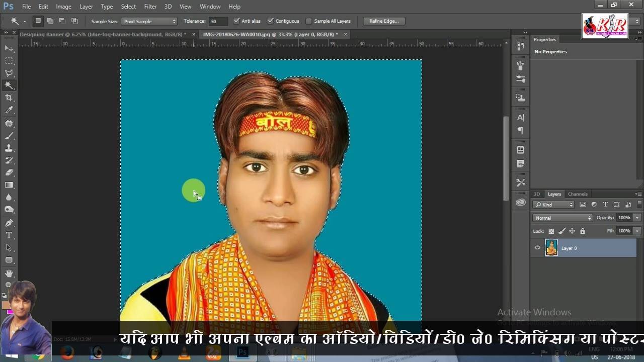Select the Spot Healing Brush tool
Viewport: 644px width, 362px height.
point(9,123)
